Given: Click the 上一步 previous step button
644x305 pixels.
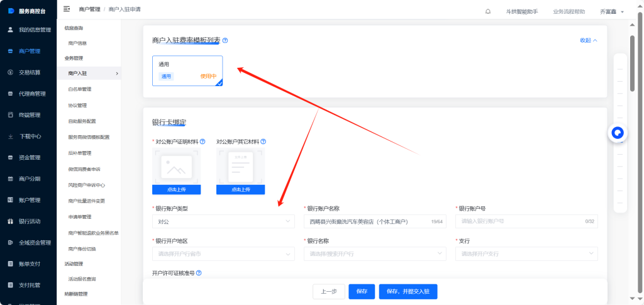Looking at the screenshot, I should (328, 291).
